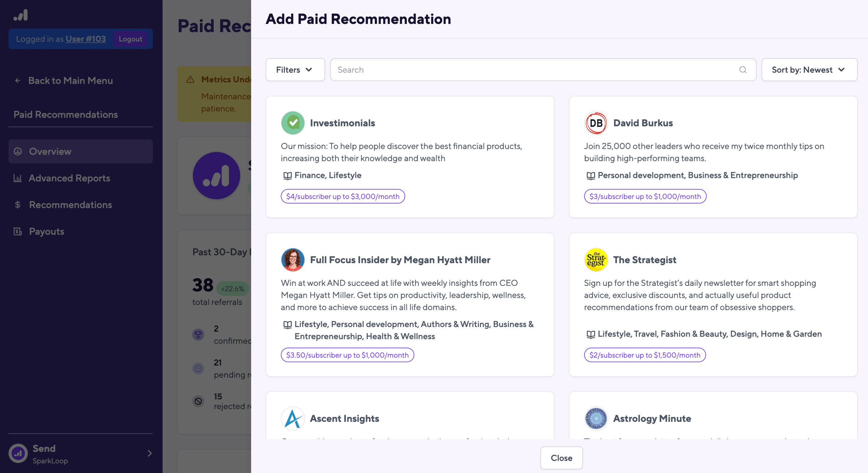Select the David Burkus title
This screenshot has height=473, width=868.
pos(643,123)
